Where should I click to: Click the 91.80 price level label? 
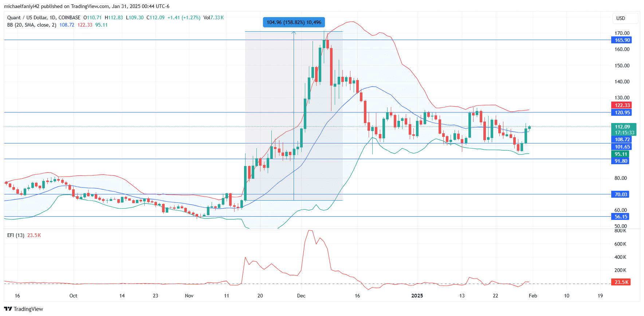(620, 161)
